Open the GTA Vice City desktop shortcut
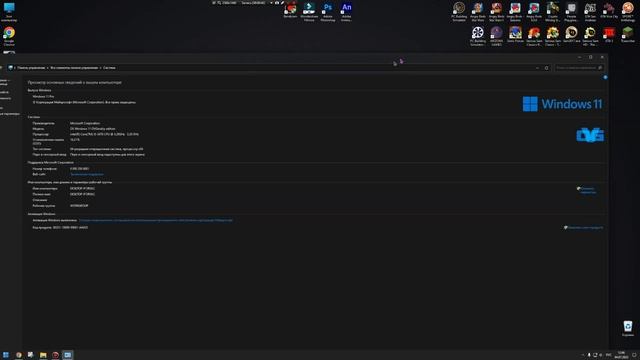This screenshot has height=360, width=640. 609,10
